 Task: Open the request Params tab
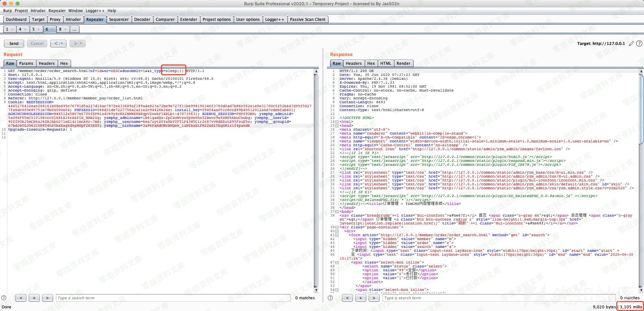tap(26, 64)
